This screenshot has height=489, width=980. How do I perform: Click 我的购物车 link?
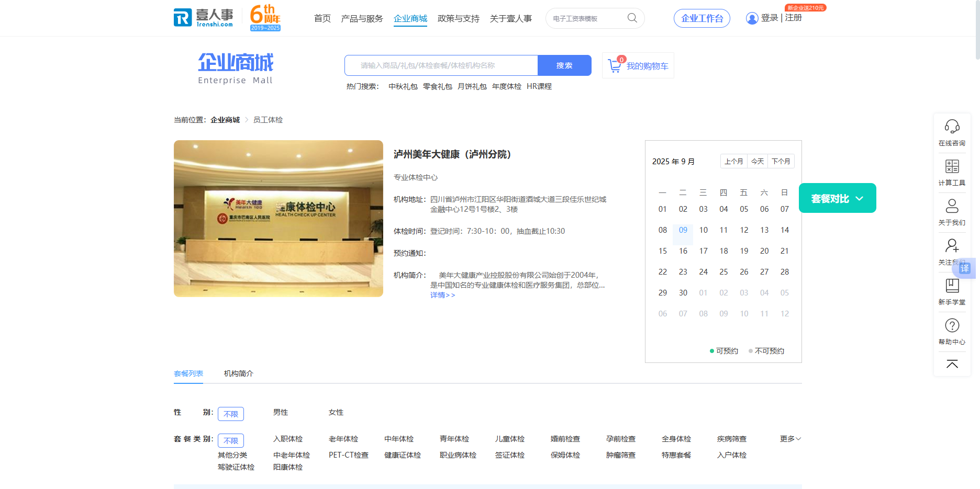click(648, 66)
